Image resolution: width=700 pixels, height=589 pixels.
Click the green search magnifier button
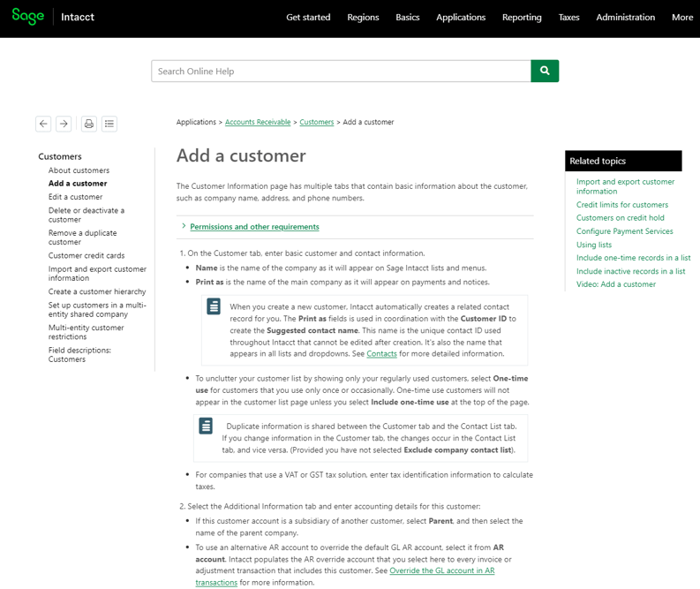(x=545, y=71)
